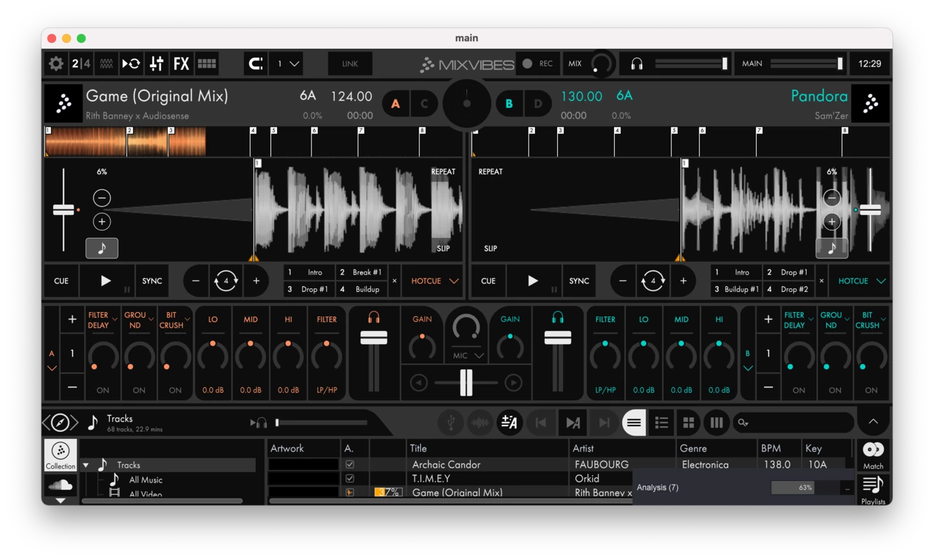Open left FILTER DELAY effect dropdown
Screen dimensions: 934x560
[x=103, y=320]
